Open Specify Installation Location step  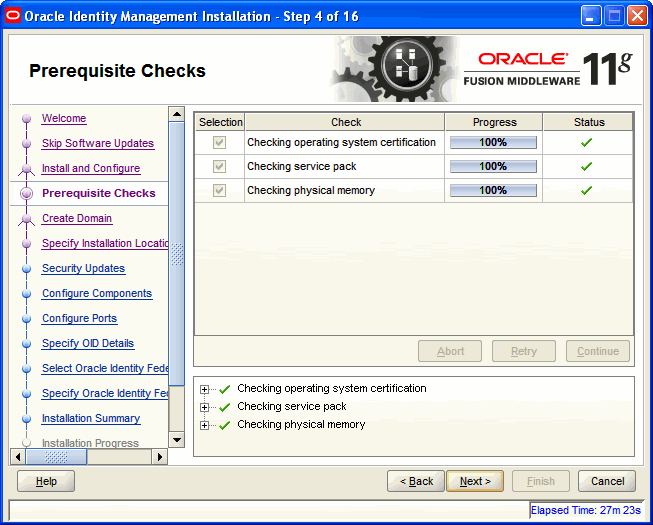point(105,243)
